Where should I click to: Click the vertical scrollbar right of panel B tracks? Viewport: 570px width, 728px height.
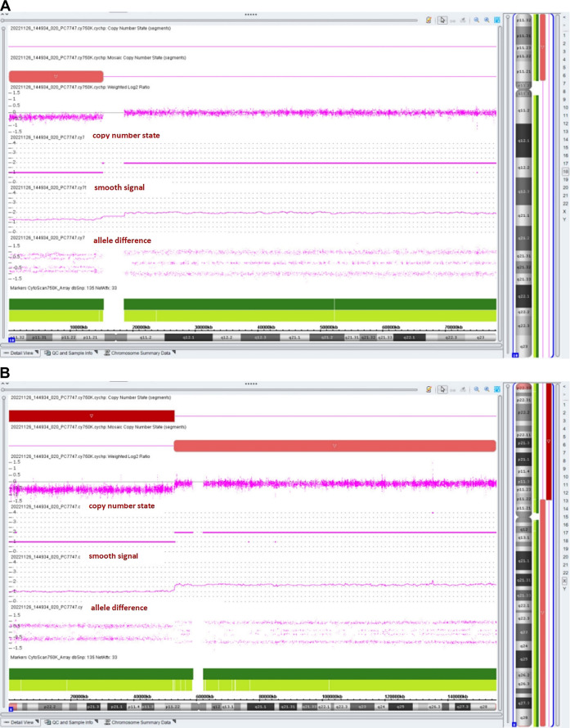[x=500, y=555]
